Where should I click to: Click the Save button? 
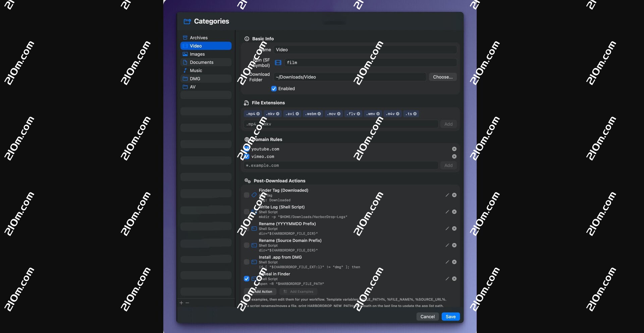(450, 316)
